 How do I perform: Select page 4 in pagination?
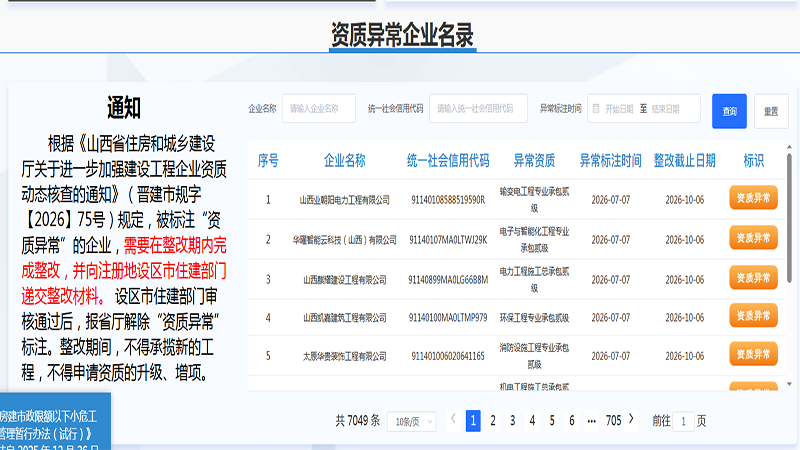point(532,421)
